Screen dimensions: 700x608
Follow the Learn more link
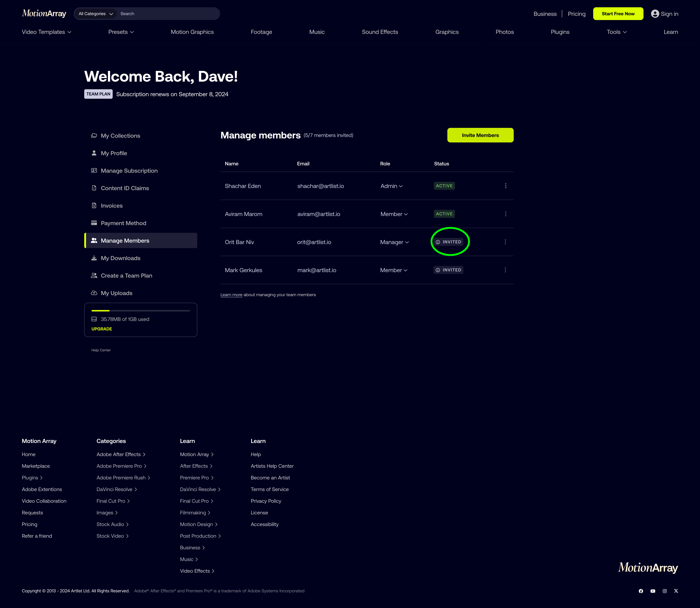coord(231,295)
